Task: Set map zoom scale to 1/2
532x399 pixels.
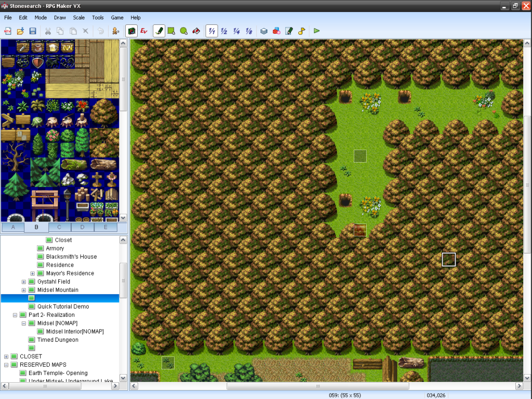Action: (224, 31)
